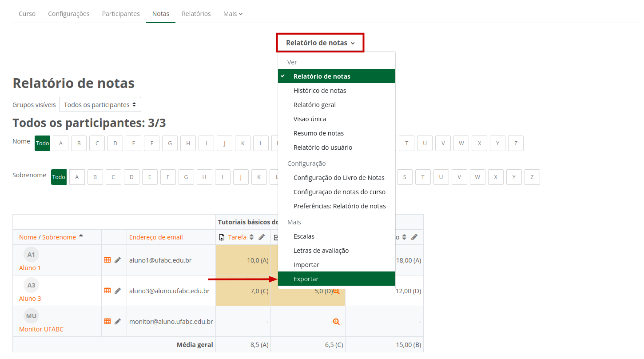Viewport: 644px width, 359px height.
Task: Click magnifier icon in Aluno 3 row
Action: tap(336, 291)
